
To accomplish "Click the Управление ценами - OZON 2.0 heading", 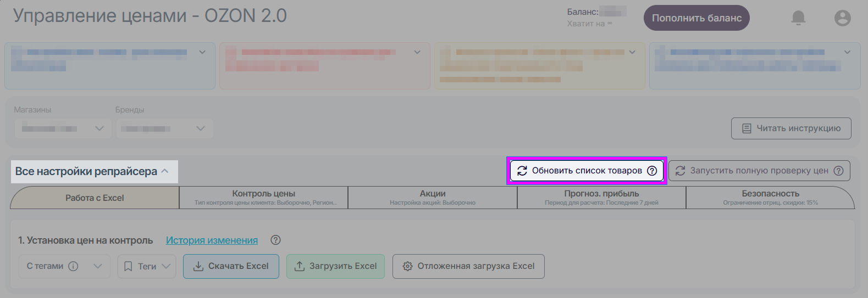I will coord(150,15).
